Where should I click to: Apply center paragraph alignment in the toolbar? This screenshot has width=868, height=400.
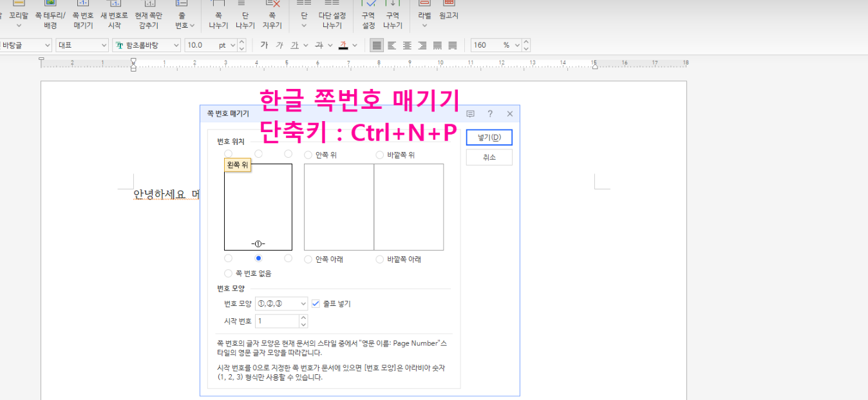[x=407, y=45]
